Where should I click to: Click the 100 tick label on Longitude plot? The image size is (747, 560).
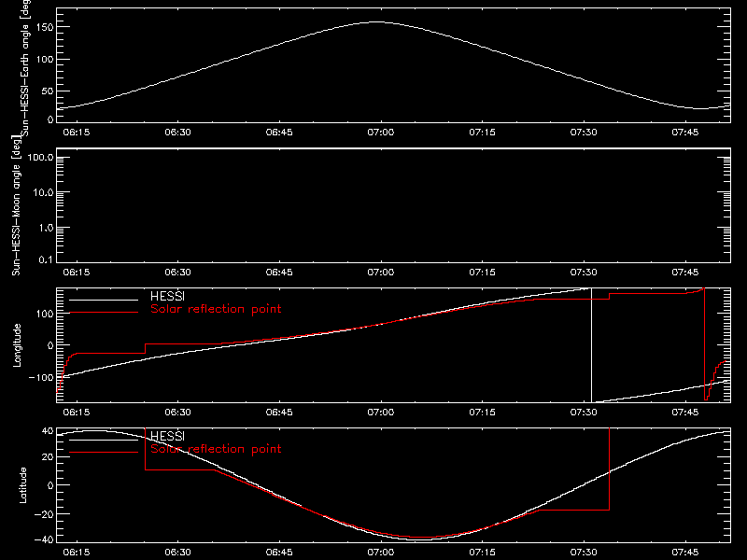pyautogui.click(x=44, y=314)
